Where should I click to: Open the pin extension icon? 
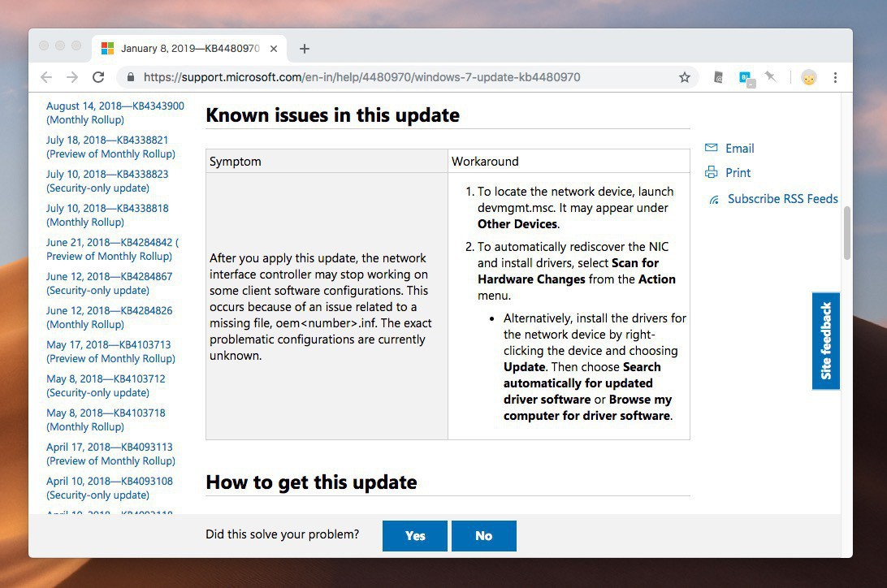771,76
